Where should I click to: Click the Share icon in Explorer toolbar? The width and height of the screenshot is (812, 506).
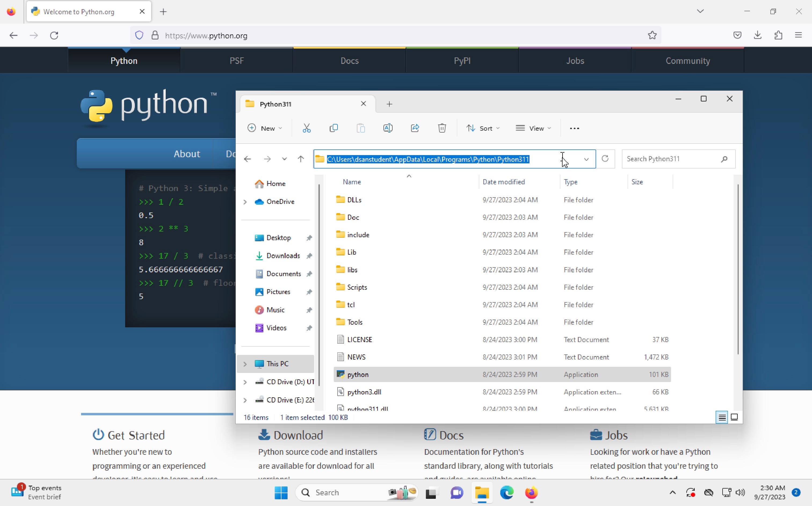(415, 128)
